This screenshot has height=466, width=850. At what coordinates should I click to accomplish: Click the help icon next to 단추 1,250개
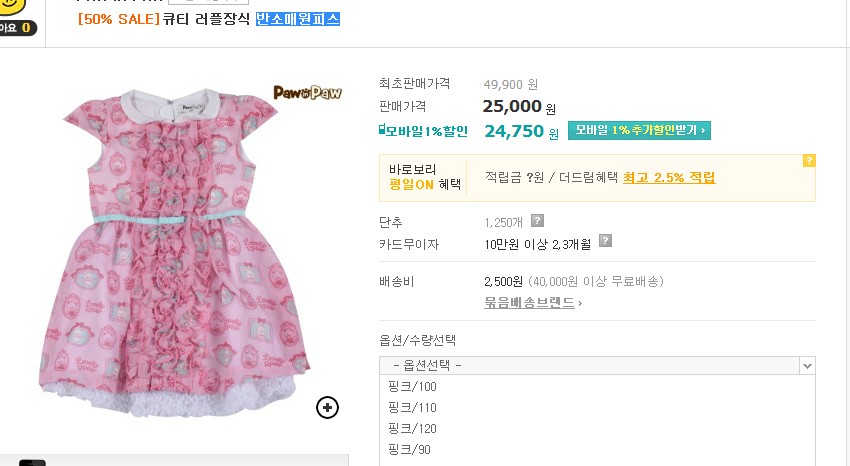click(537, 221)
